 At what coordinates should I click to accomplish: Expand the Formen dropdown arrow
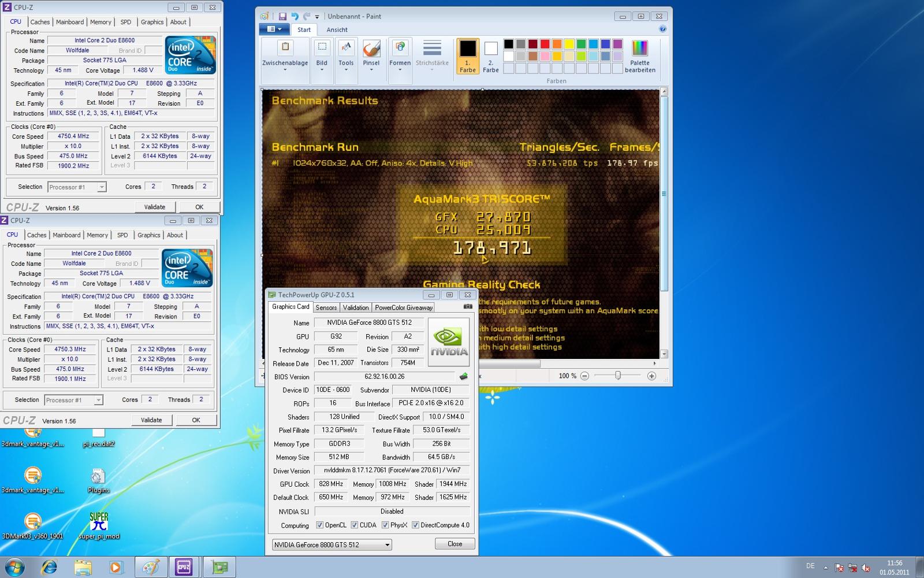coord(400,70)
